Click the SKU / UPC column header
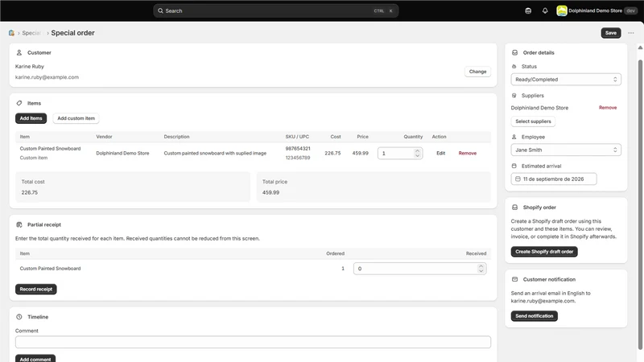 pyautogui.click(x=297, y=137)
